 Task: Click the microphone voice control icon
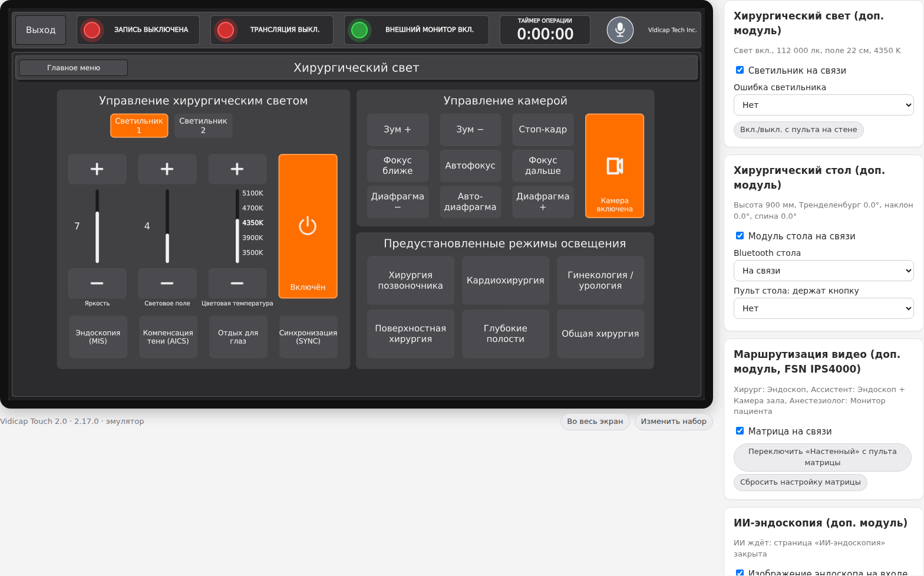coord(620,29)
